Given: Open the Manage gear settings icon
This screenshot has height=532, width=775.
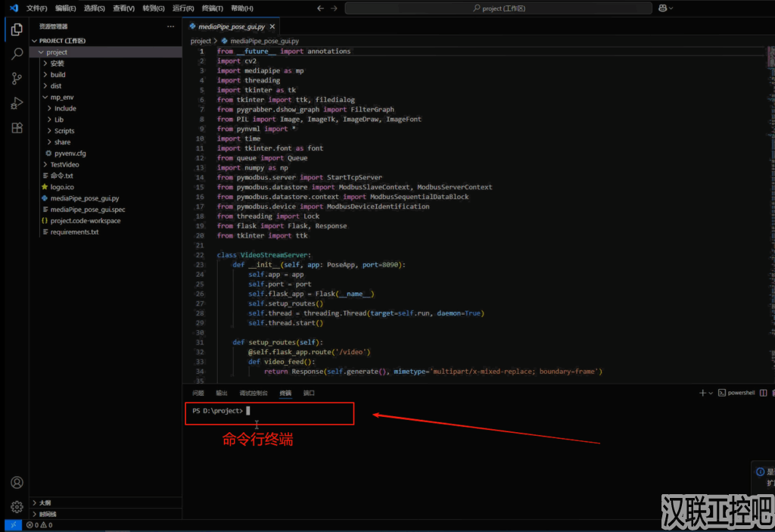Looking at the screenshot, I should [x=17, y=507].
